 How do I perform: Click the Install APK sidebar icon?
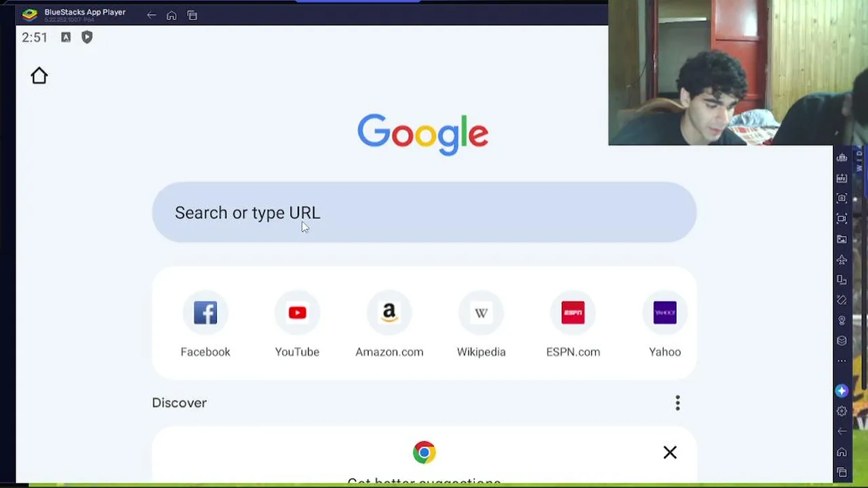(842, 178)
